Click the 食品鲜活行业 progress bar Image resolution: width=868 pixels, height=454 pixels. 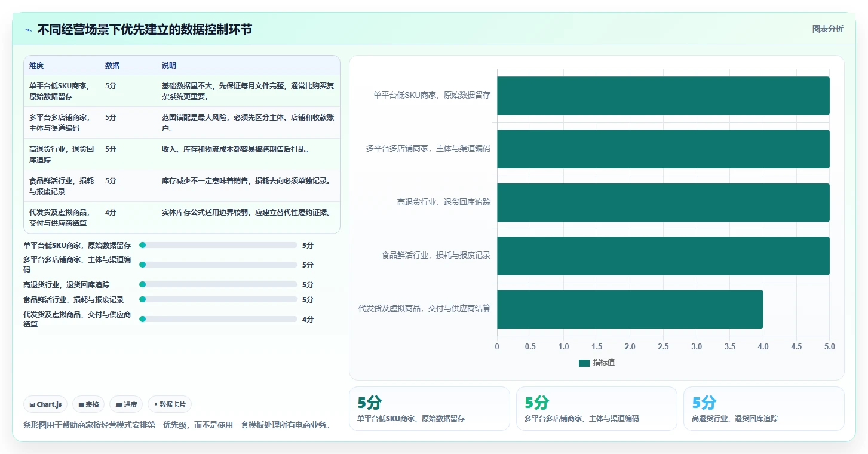218,299
